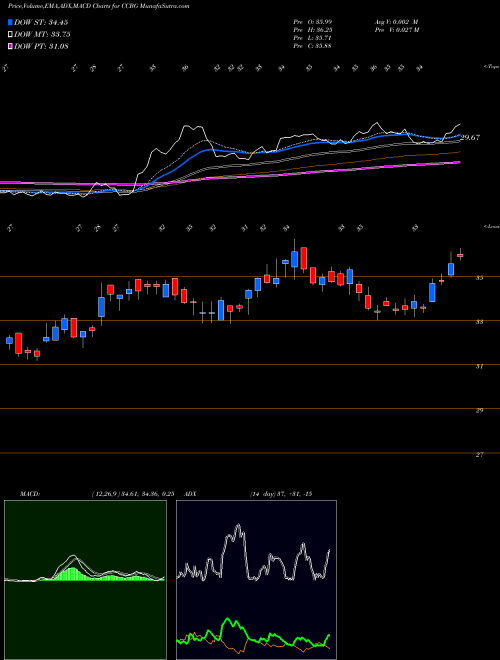Select the 'DOW MT: 33.75' legend text
Viewport: 500px width, 660px height.
coord(42,35)
